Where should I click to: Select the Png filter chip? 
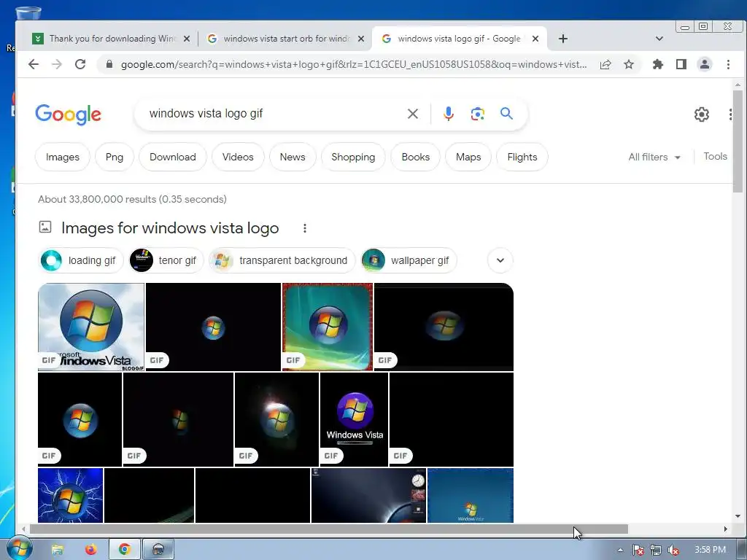click(115, 157)
